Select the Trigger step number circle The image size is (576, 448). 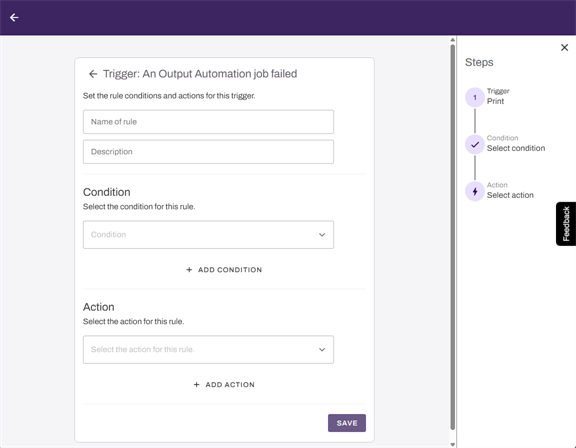[x=475, y=97]
